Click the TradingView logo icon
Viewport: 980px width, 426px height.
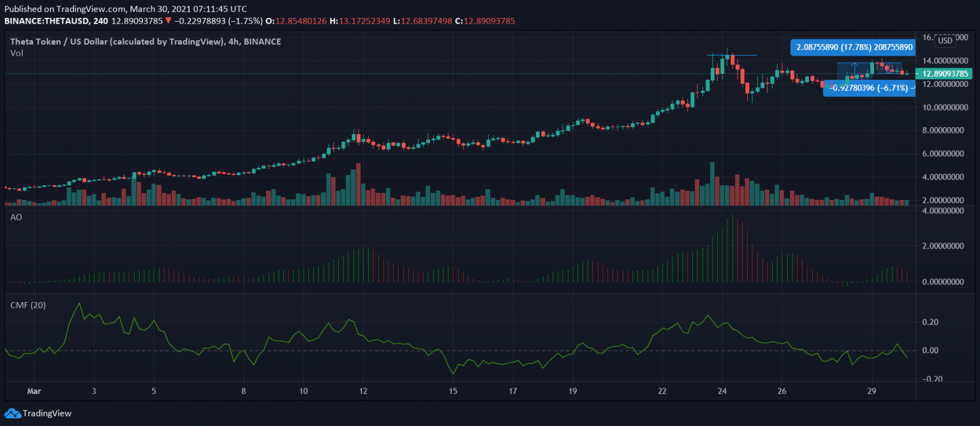coord(11,413)
